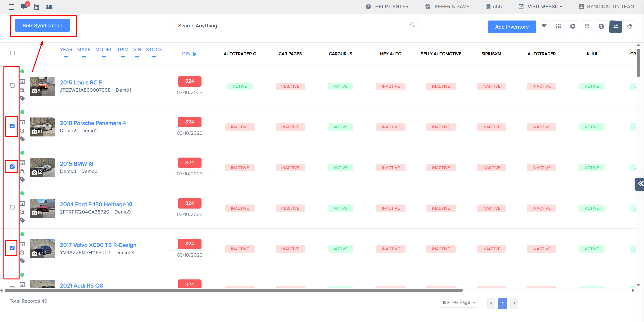The image size is (644, 322).
Task: Toggle the select-all header checkbox
Action: click(x=12, y=53)
